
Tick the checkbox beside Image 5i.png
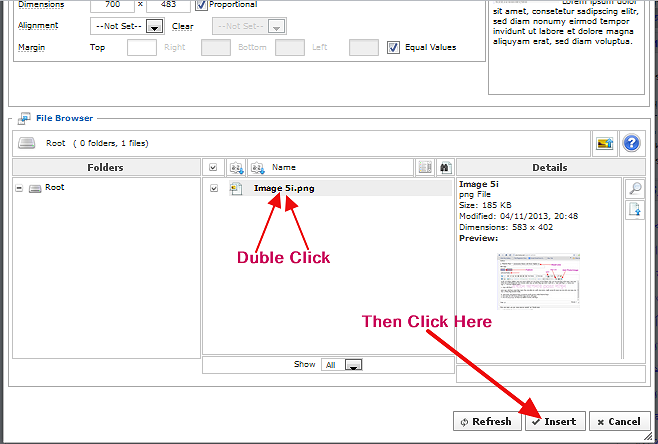[x=214, y=188]
